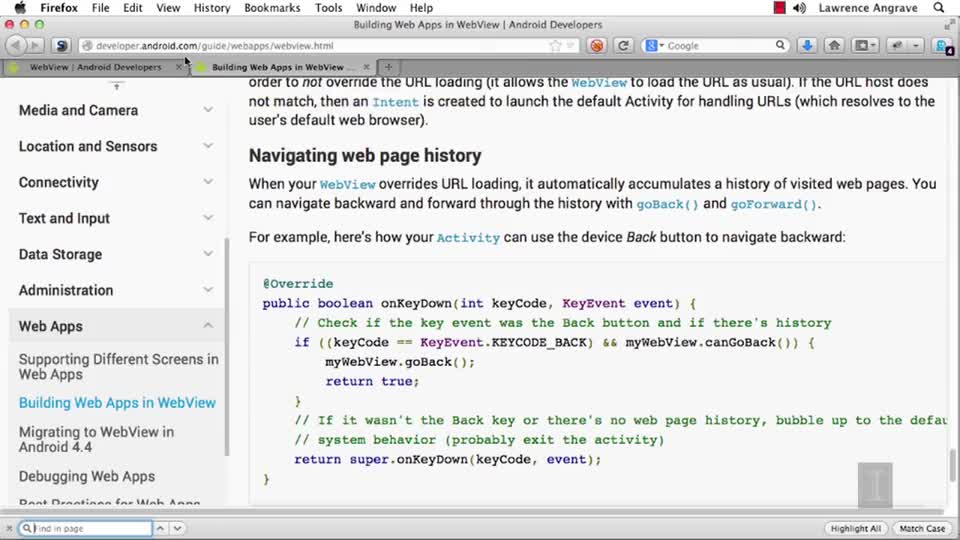960x540 pixels.
Task: Open the Firefox menu
Action: [x=59, y=8]
